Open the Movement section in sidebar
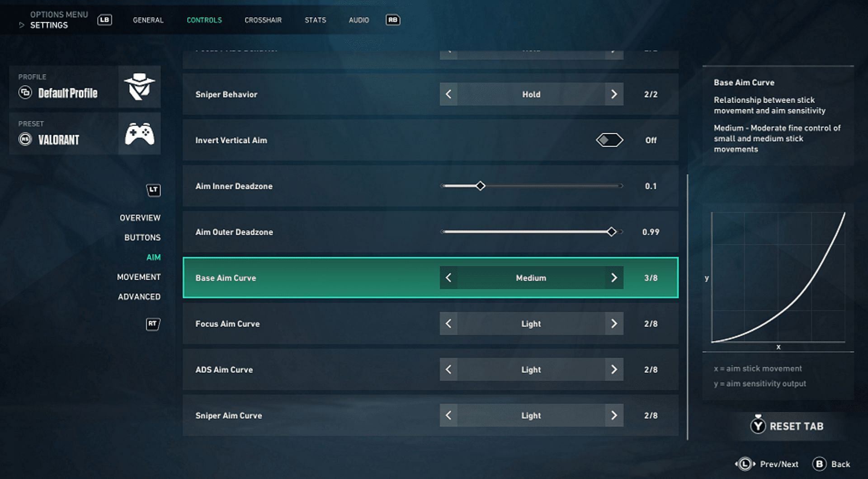The image size is (868, 479). [139, 277]
